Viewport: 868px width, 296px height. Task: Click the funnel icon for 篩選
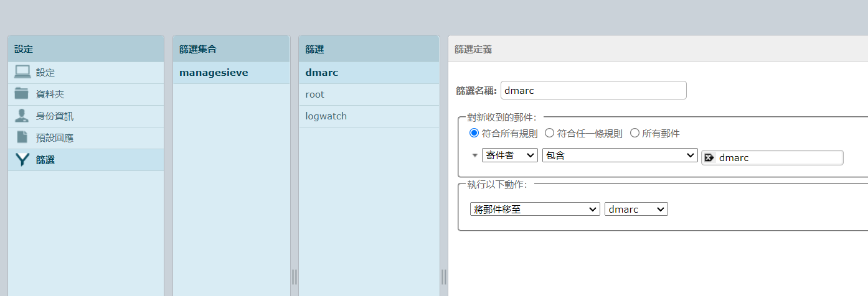point(22,160)
